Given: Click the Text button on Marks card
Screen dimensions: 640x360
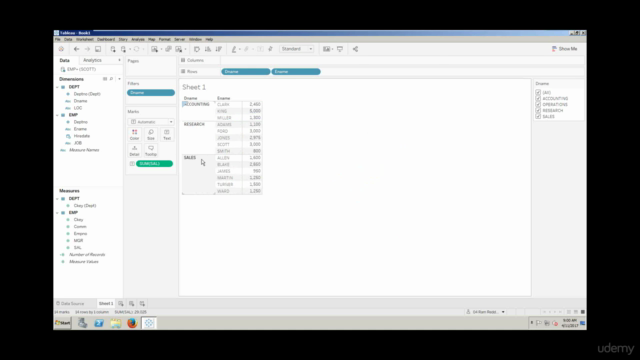Looking at the screenshot, I should (x=167, y=134).
